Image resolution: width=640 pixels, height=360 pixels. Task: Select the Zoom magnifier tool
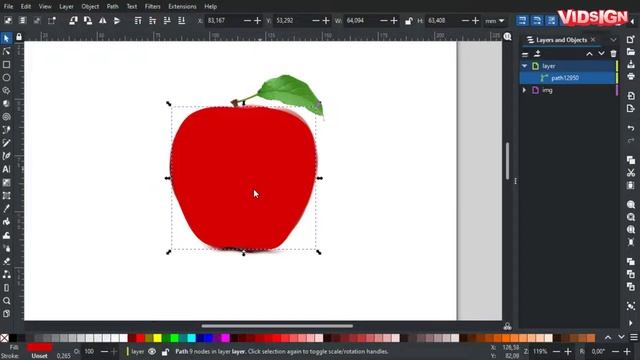(6, 301)
